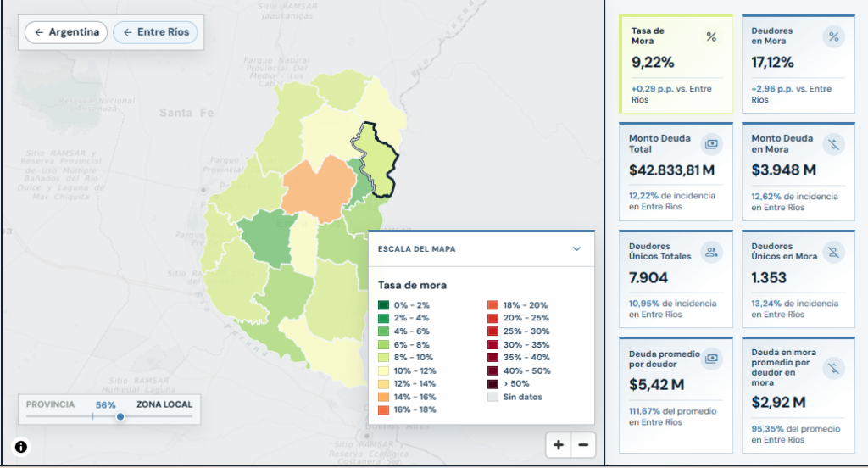Viewport: 868px width, 468px height.
Task: Click the 1.353 debtors in default value
Action: click(768, 277)
